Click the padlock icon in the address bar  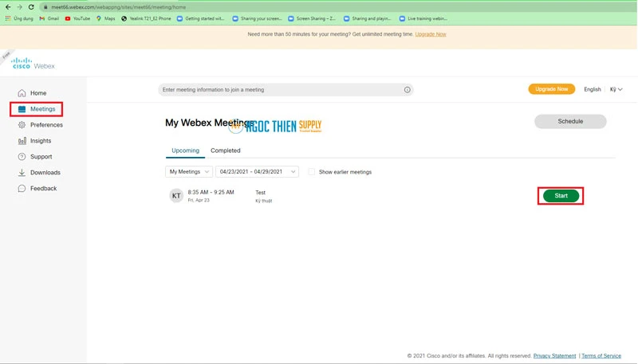(x=45, y=7)
